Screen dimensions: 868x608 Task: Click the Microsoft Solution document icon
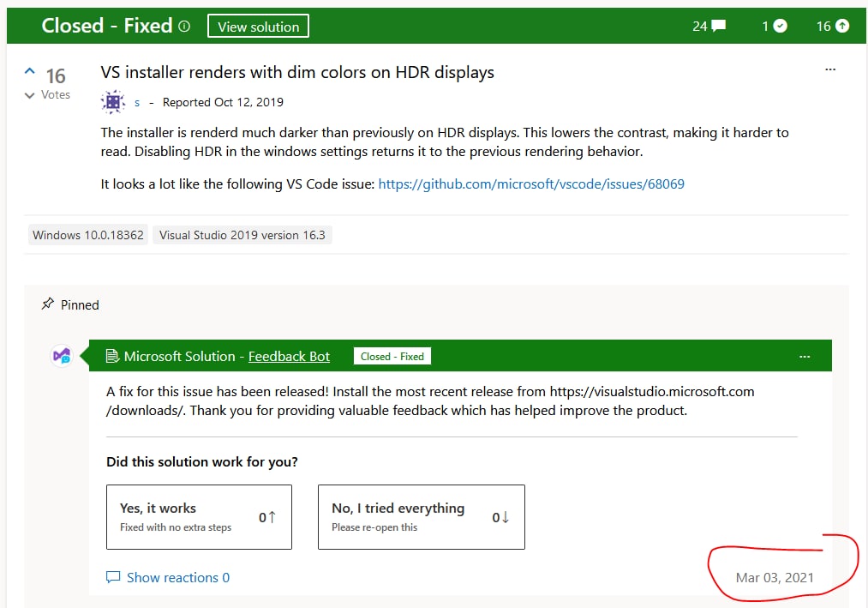click(112, 356)
